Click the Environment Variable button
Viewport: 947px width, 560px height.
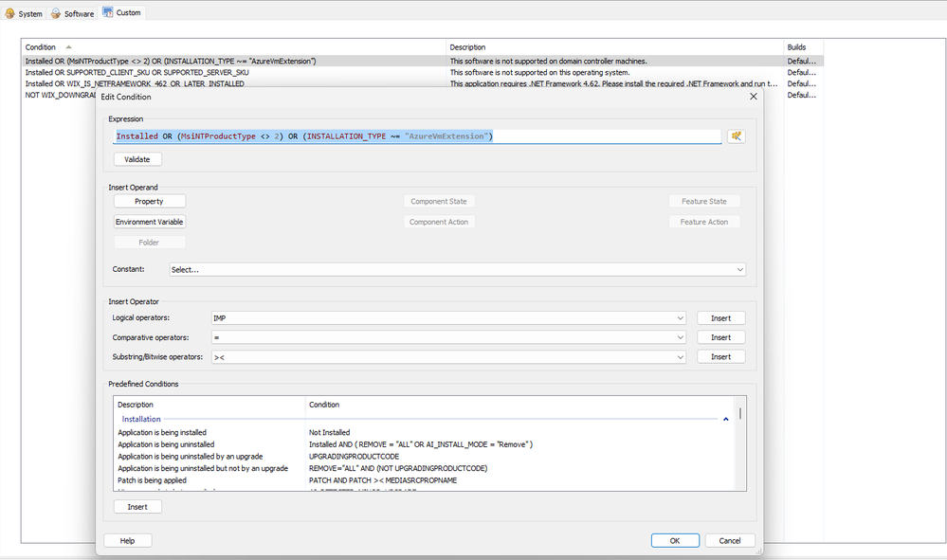pos(149,222)
